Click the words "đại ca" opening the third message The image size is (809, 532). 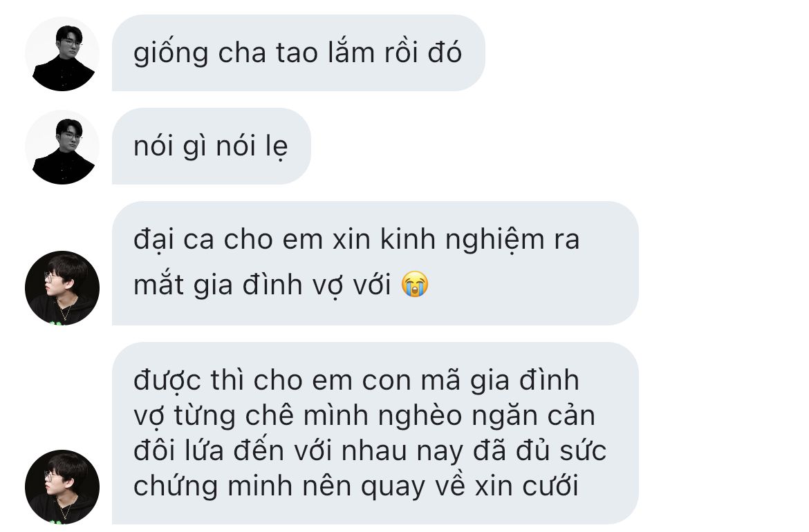click(x=174, y=240)
